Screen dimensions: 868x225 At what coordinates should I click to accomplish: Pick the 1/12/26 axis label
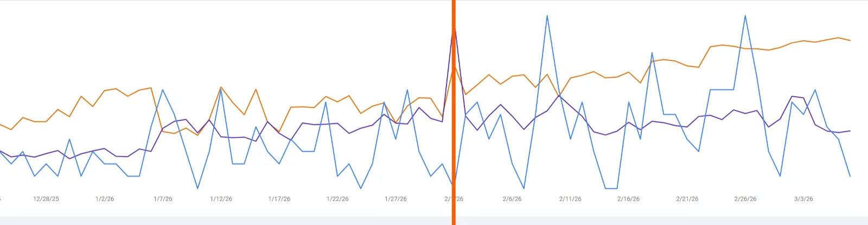tap(221, 199)
